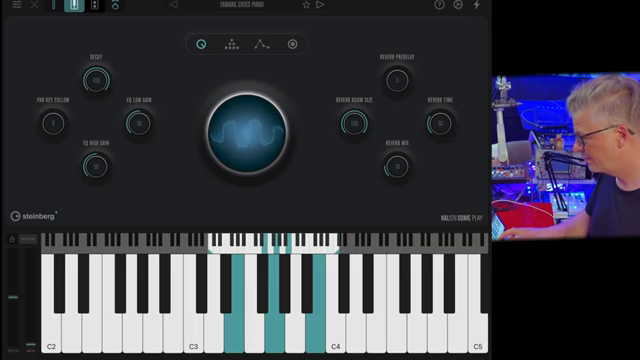The height and width of the screenshot is (360, 640).
Task: Click the Reverb Time knob
Action: click(440, 123)
